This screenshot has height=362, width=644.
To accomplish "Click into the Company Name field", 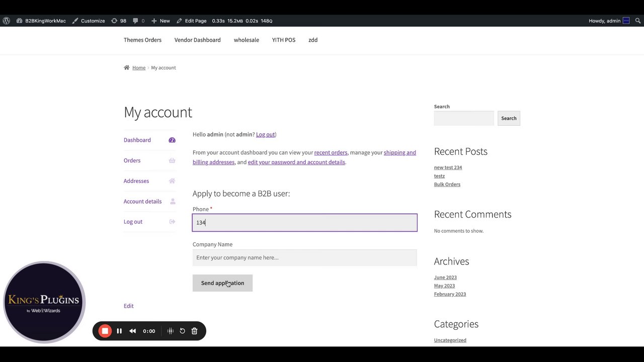I will coord(304,257).
